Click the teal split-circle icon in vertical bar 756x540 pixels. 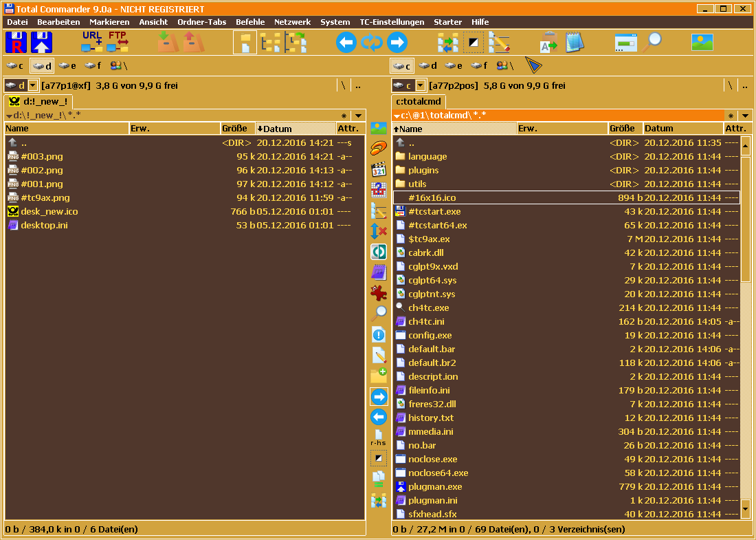[x=379, y=251]
